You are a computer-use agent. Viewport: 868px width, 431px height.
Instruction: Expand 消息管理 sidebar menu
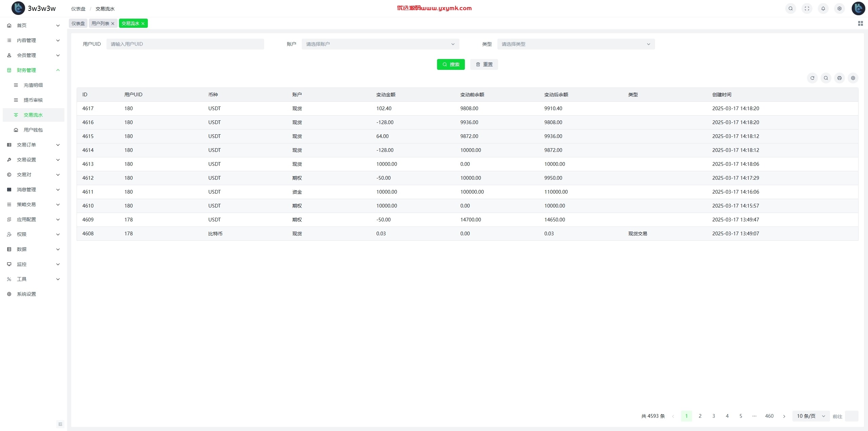point(33,190)
